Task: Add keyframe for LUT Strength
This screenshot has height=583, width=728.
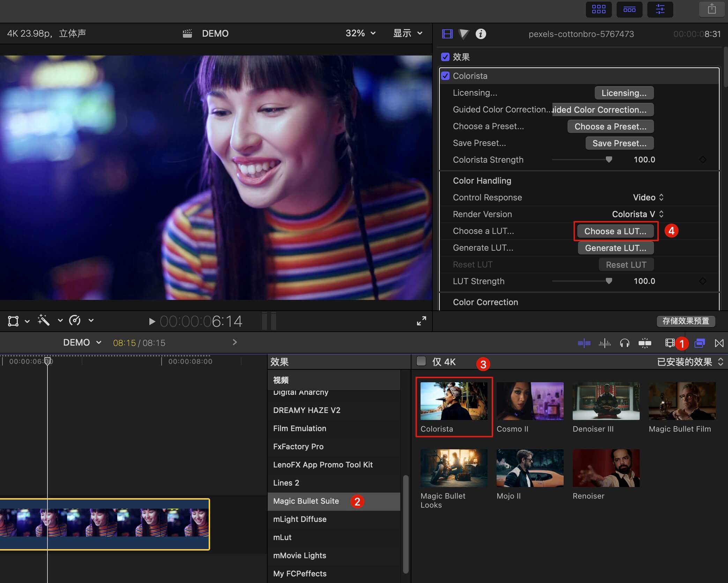Action: tap(703, 281)
